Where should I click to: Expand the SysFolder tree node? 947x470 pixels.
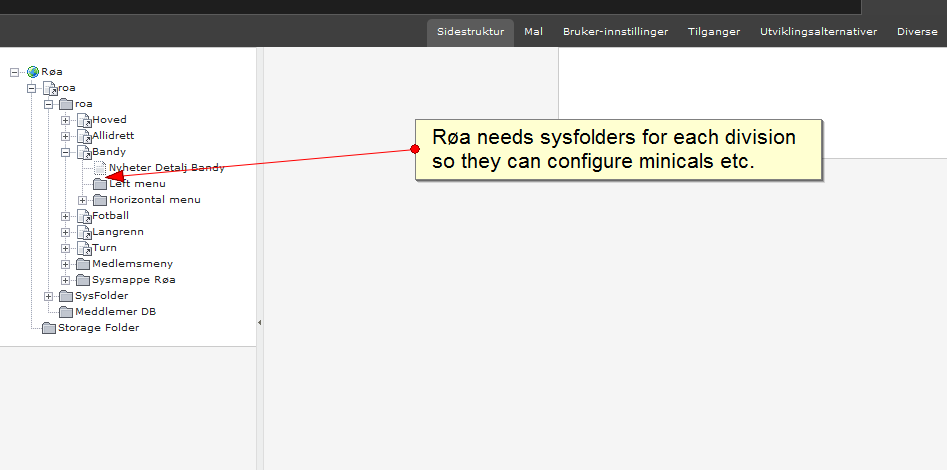tap(49, 296)
